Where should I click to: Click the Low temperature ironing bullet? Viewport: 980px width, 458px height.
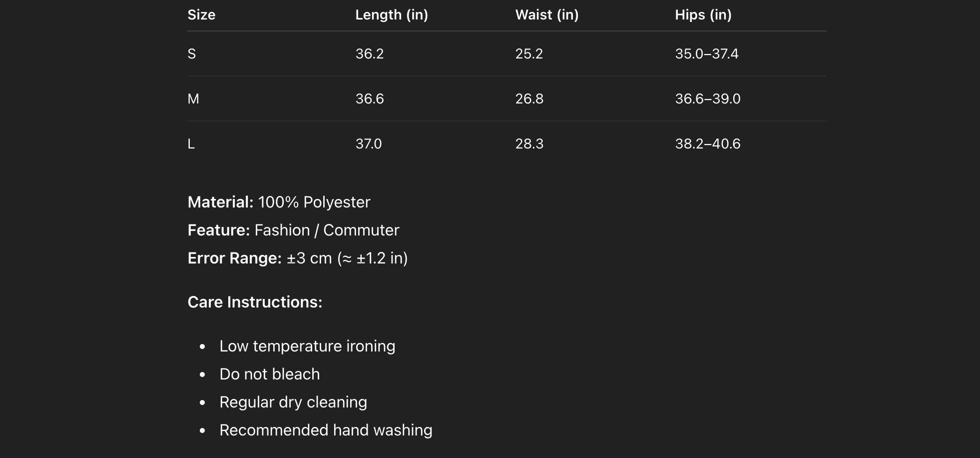tap(307, 346)
